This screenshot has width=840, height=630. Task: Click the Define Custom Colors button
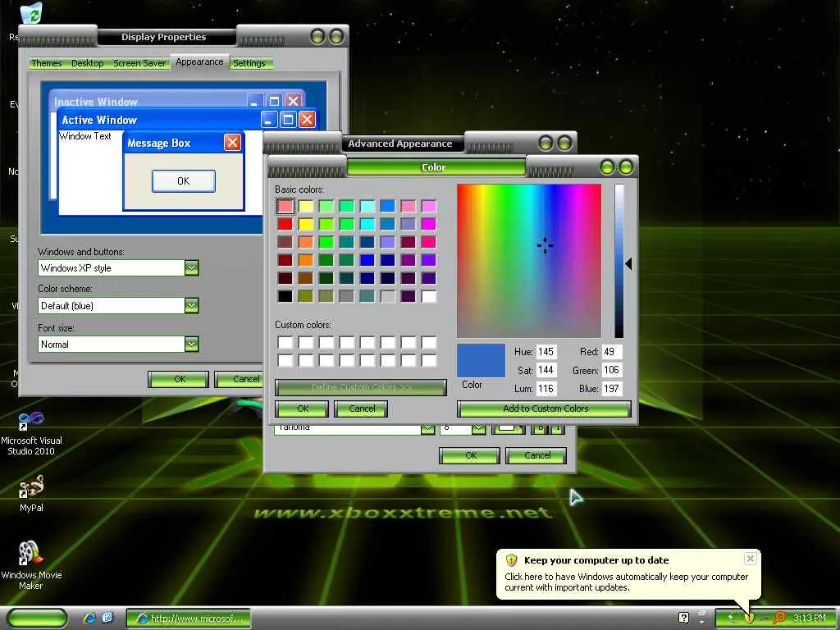pyautogui.click(x=361, y=387)
